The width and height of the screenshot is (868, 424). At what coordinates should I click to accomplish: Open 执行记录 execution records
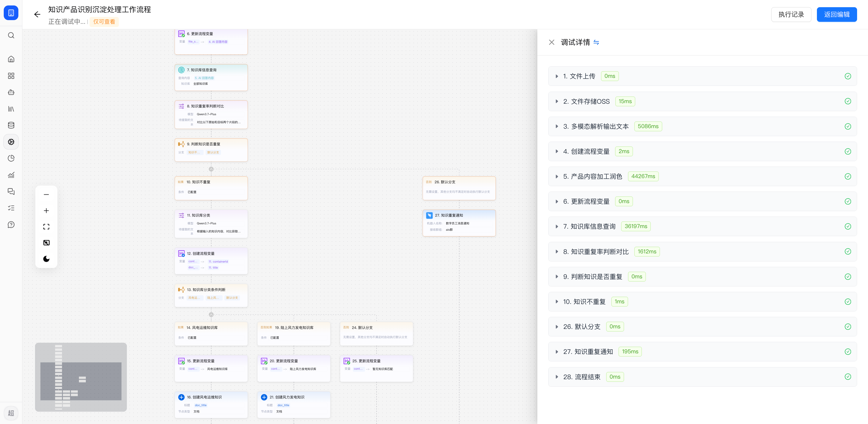(791, 14)
